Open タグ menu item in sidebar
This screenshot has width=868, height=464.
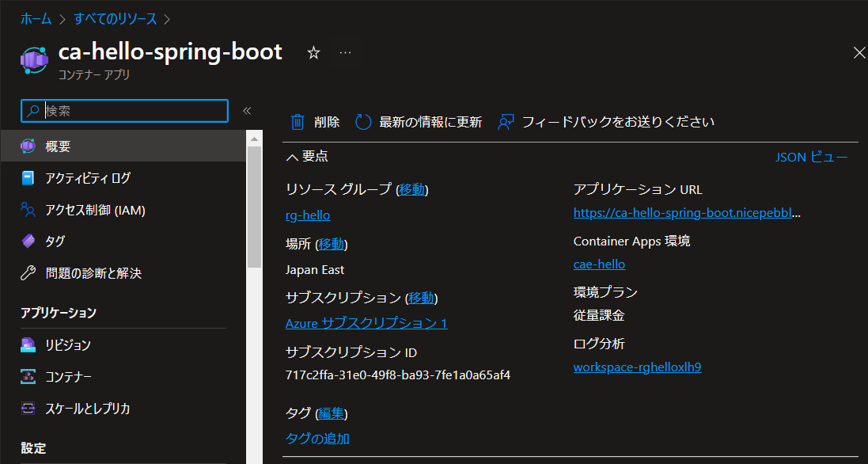point(123,242)
